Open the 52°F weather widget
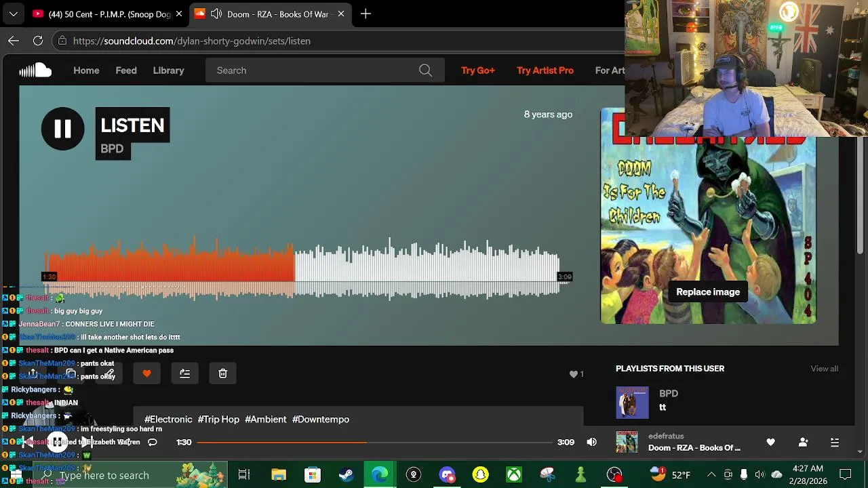The width and height of the screenshot is (868, 488). [x=670, y=474]
